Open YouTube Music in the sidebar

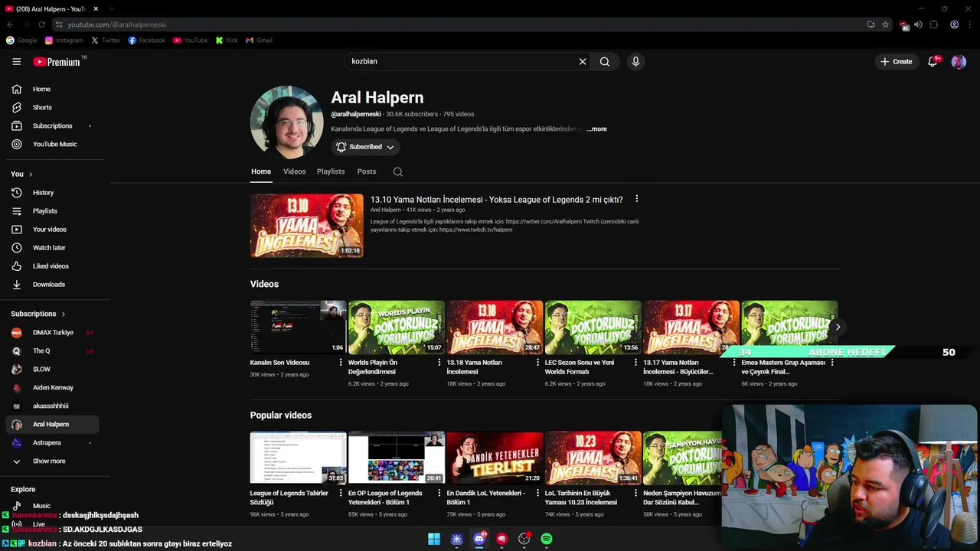click(x=52, y=144)
